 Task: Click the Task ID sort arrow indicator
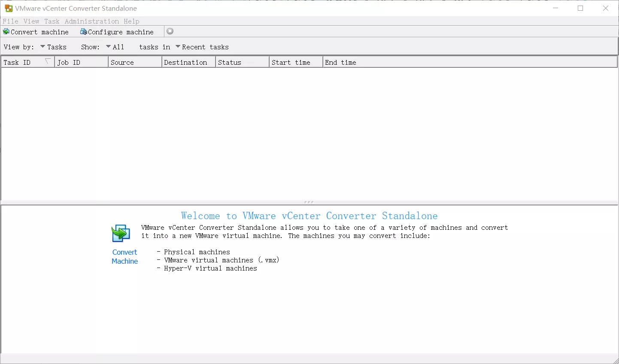[x=48, y=62]
